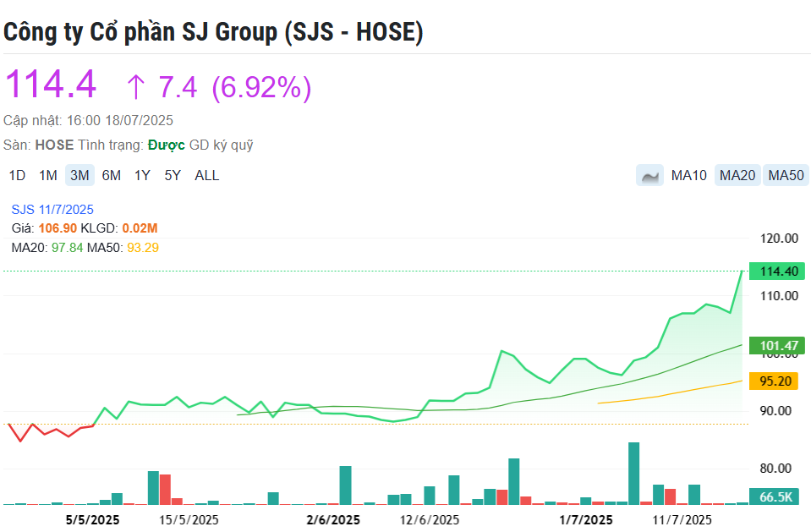Select the 1D time range tab
The height and width of the screenshot is (532, 811).
tap(17, 175)
